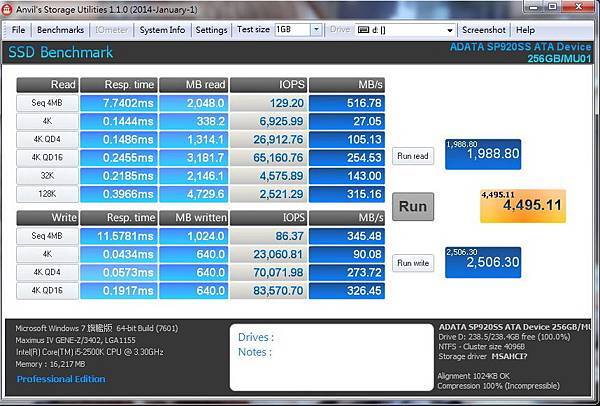Click the Run write button
The width and height of the screenshot is (600, 406).
(413, 263)
